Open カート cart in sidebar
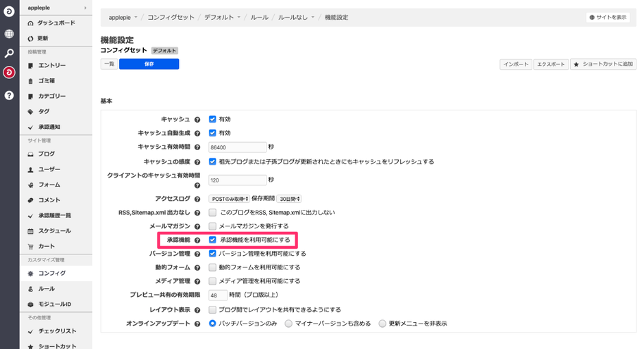The width and height of the screenshot is (644, 349). 47,246
